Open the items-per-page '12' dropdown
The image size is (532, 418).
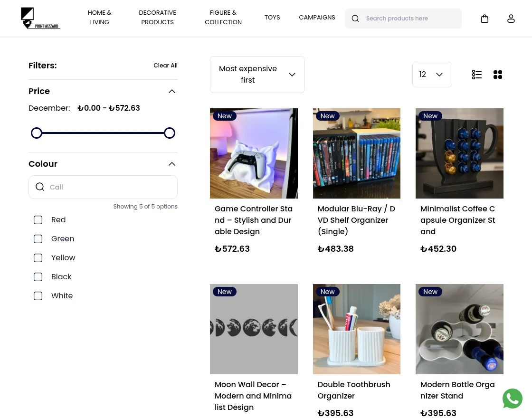432,75
